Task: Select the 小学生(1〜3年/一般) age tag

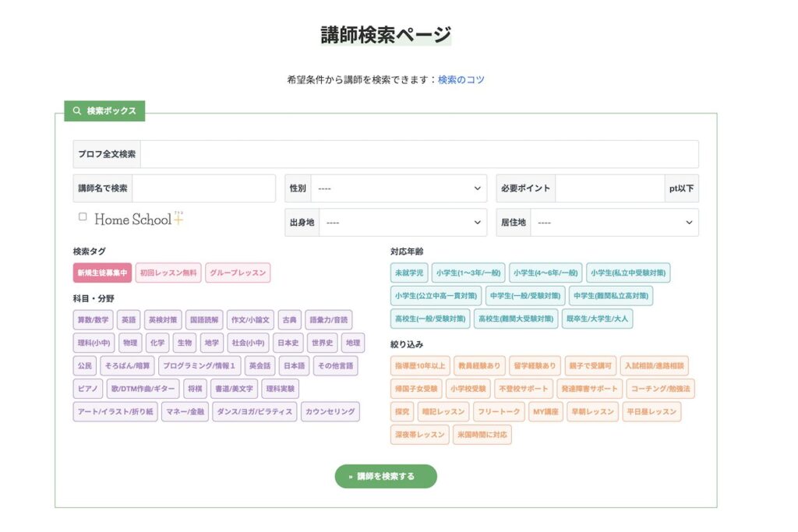Action: click(468, 273)
